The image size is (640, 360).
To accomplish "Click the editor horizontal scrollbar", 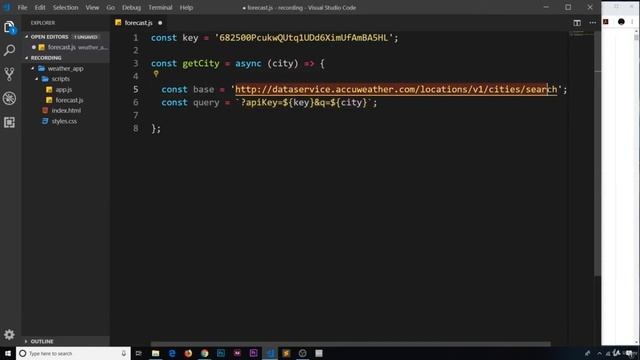I will [350, 344].
